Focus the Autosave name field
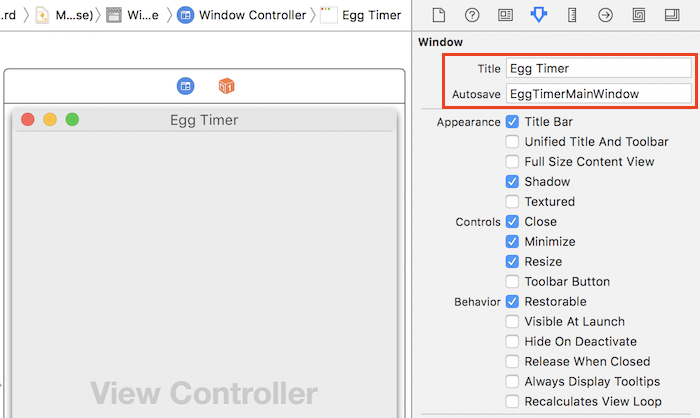Viewport: 700px width, 418px height. point(598,94)
